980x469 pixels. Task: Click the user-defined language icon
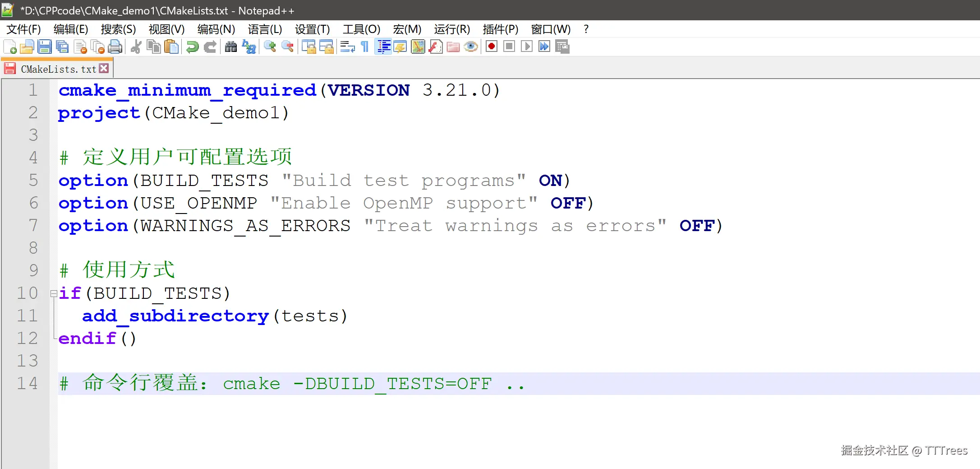click(400, 46)
